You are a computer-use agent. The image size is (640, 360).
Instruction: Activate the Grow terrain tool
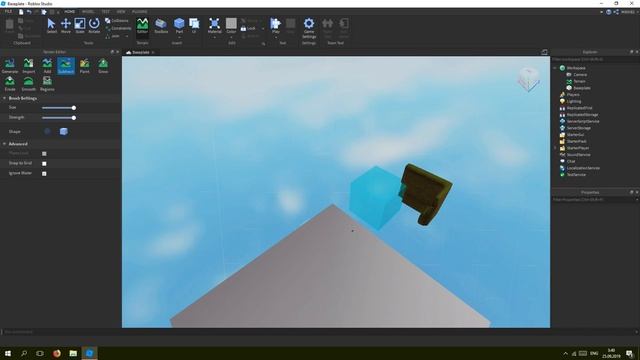(103, 66)
